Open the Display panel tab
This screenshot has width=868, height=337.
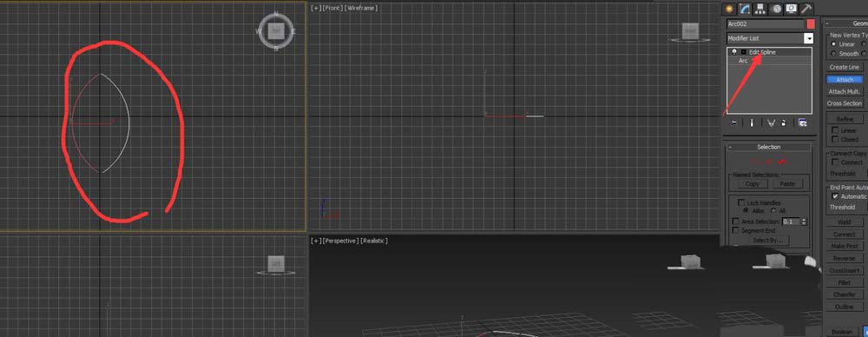coord(791,9)
